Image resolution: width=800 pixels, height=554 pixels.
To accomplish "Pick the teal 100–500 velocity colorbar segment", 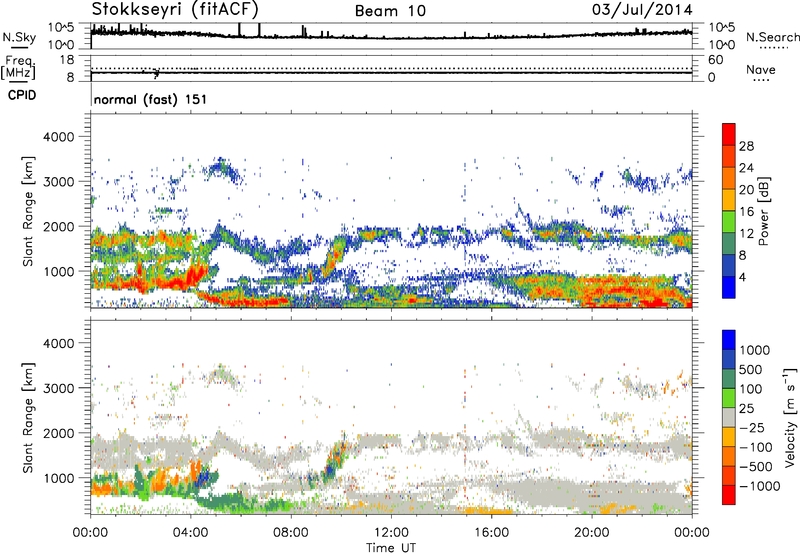I will [729, 379].
